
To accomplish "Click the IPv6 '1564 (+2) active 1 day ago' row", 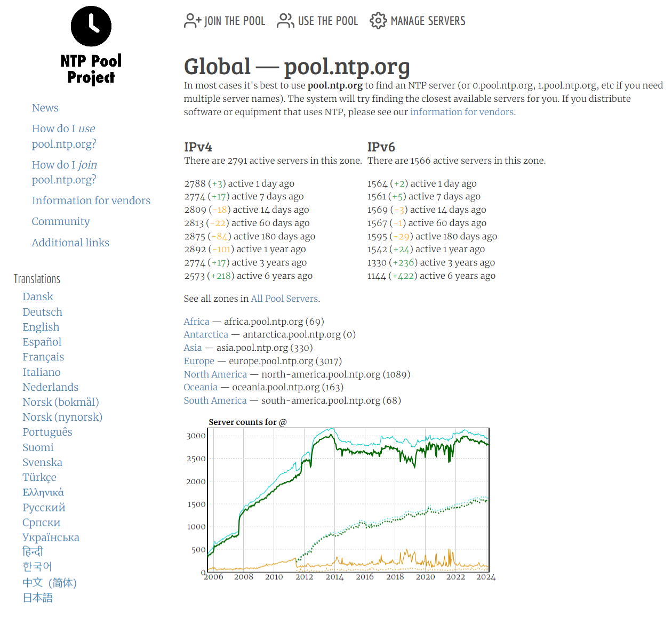I will [x=422, y=183].
